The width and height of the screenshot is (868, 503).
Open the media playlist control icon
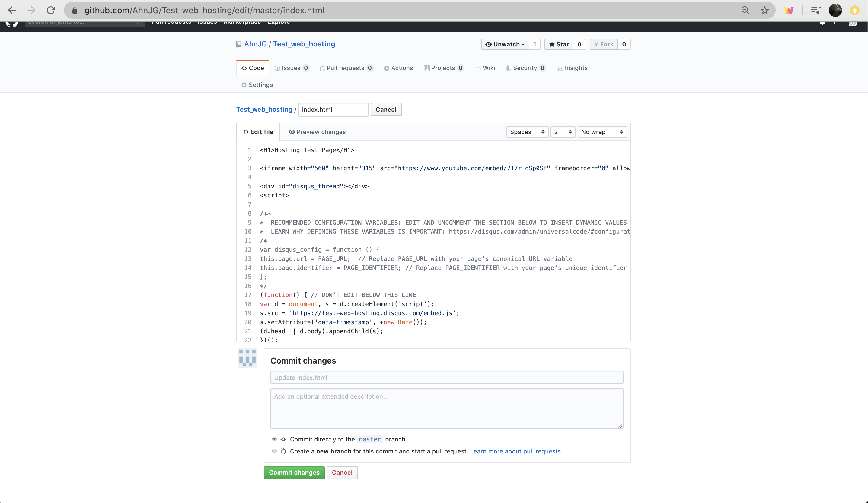(x=816, y=10)
